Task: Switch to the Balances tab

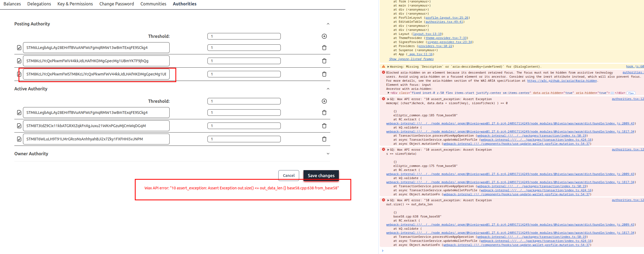Action: (x=12, y=4)
